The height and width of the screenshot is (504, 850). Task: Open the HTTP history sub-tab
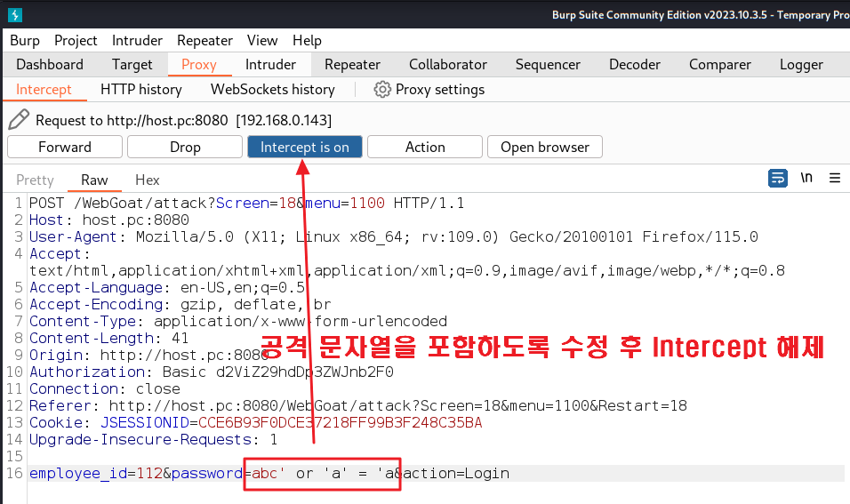[x=141, y=90]
